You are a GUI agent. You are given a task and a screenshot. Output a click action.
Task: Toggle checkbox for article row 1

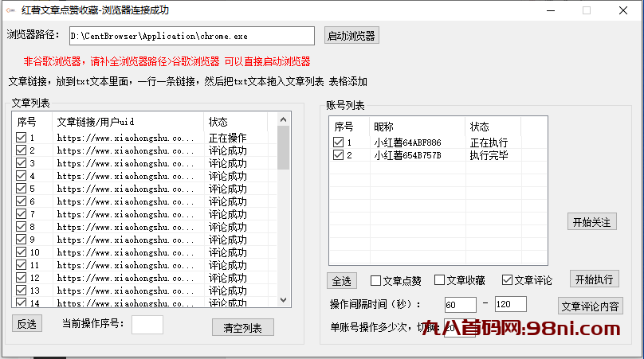coord(21,138)
